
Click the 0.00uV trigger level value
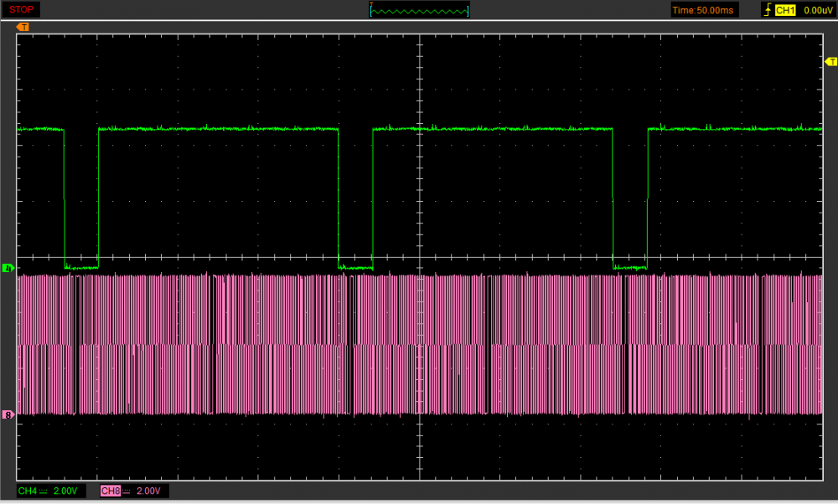[x=817, y=10]
